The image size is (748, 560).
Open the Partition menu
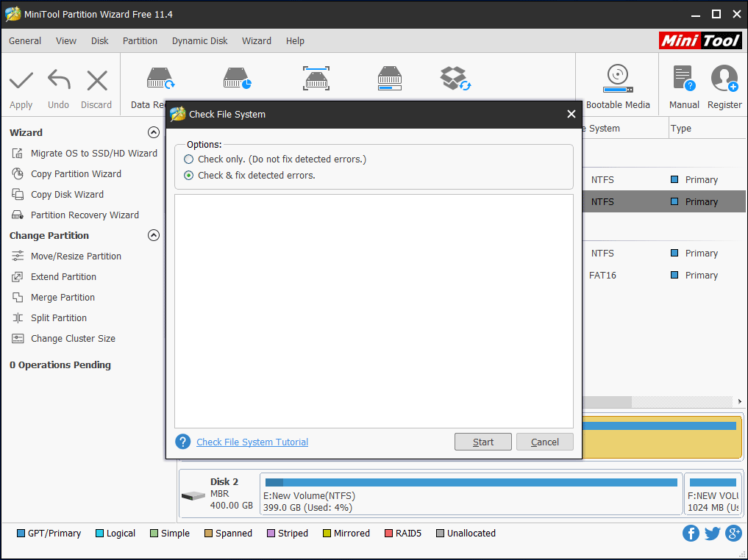[x=140, y=41]
